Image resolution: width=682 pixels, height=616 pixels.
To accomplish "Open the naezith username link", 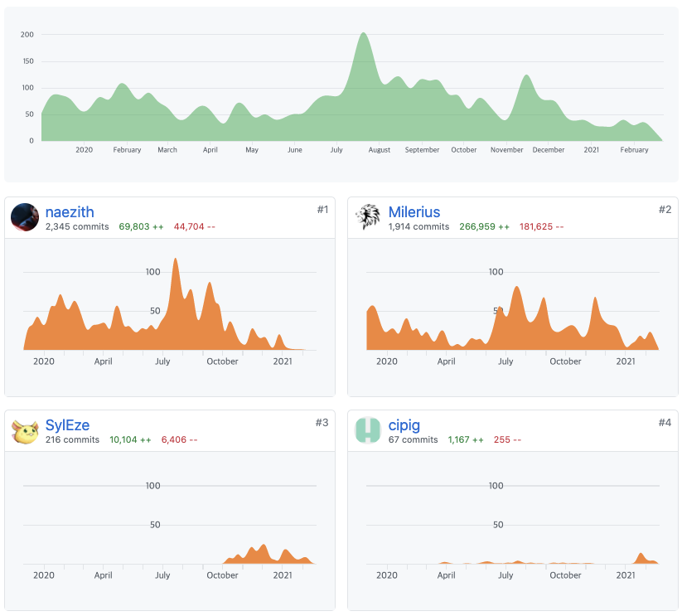I will click(70, 212).
